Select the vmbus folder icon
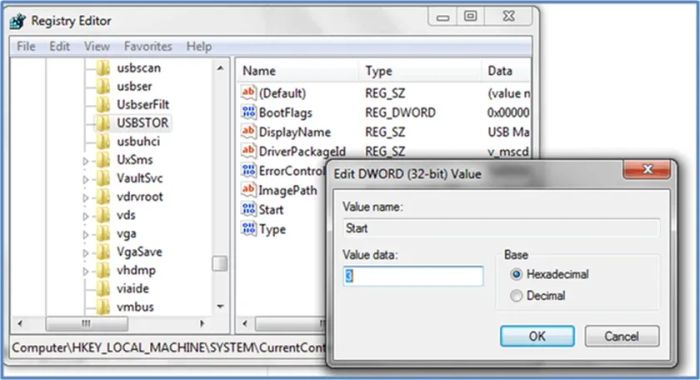The image size is (700, 380). (x=103, y=307)
